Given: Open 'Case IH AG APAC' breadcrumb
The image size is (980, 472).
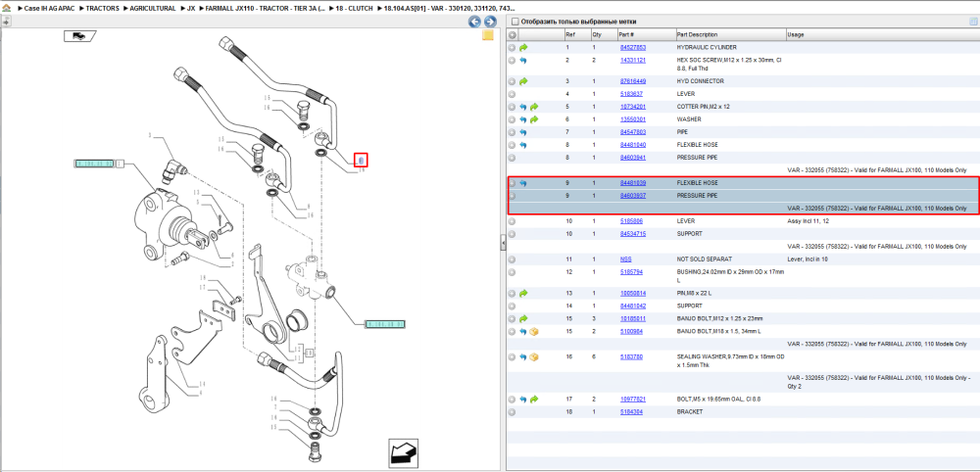Looking at the screenshot, I should pyautogui.click(x=49, y=9).
